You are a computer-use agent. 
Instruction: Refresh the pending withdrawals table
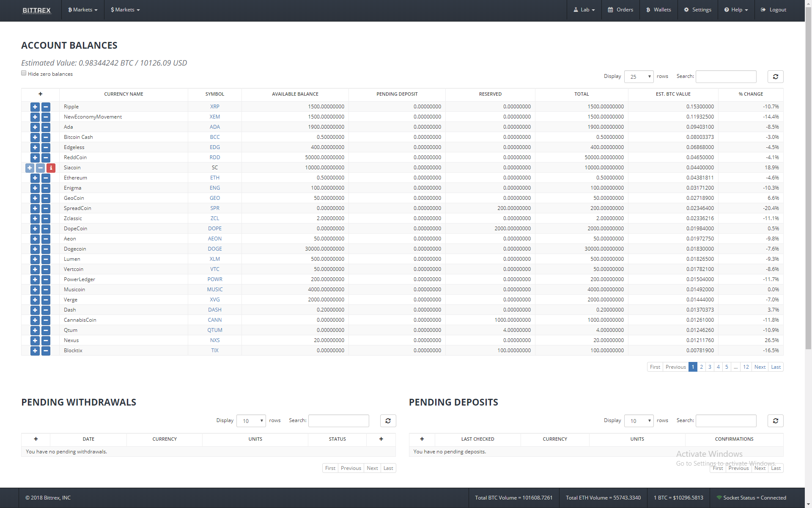click(388, 421)
